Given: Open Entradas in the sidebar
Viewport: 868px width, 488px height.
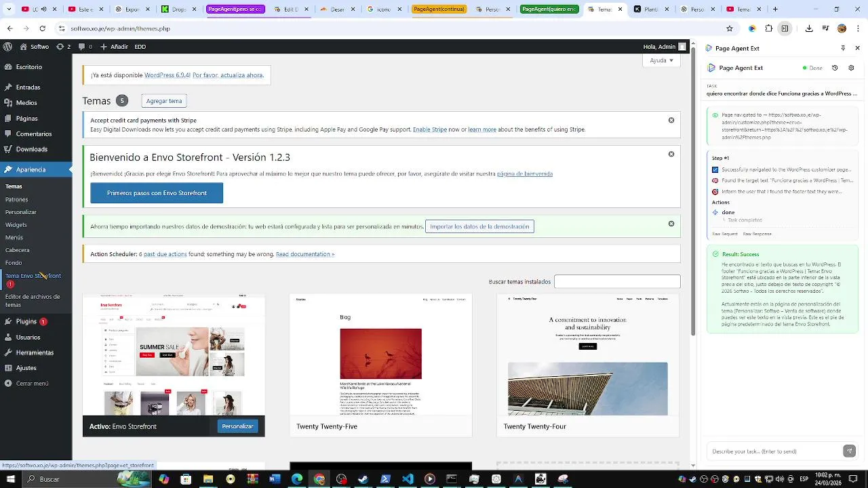Looking at the screenshot, I should pyautogui.click(x=28, y=87).
